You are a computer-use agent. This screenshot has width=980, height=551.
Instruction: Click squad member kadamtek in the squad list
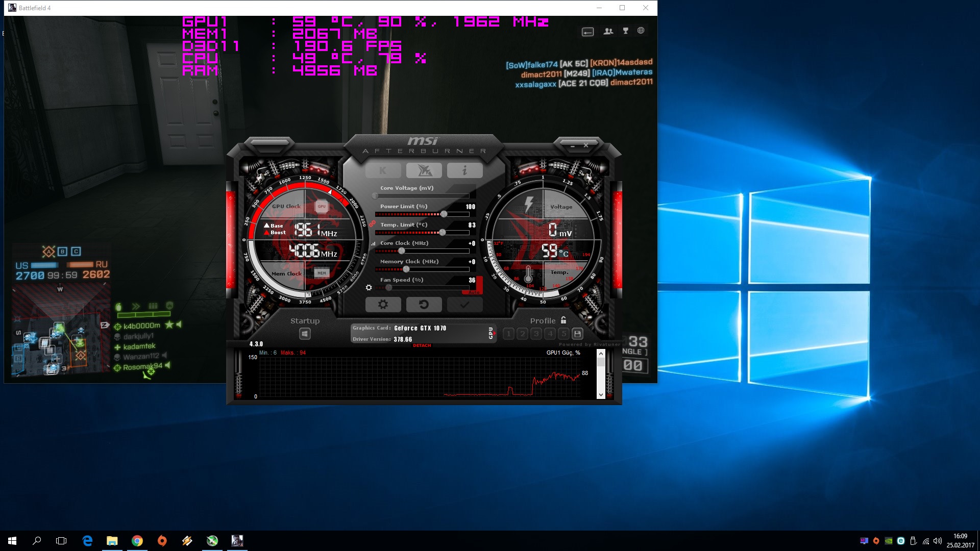pyautogui.click(x=139, y=346)
